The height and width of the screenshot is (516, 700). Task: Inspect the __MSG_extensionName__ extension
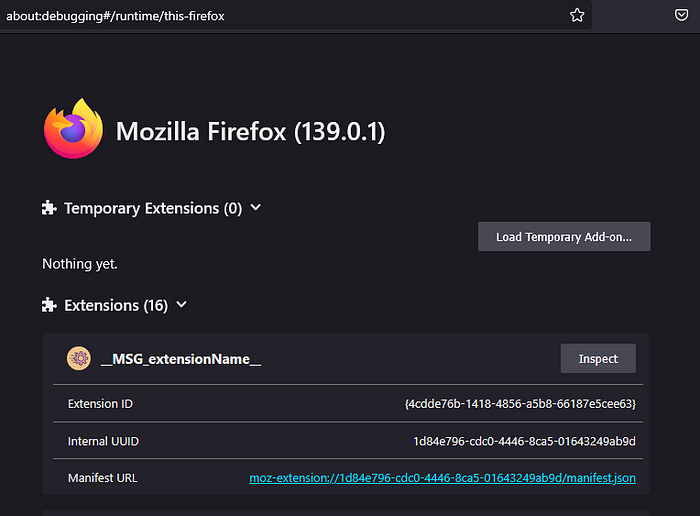pyautogui.click(x=598, y=358)
